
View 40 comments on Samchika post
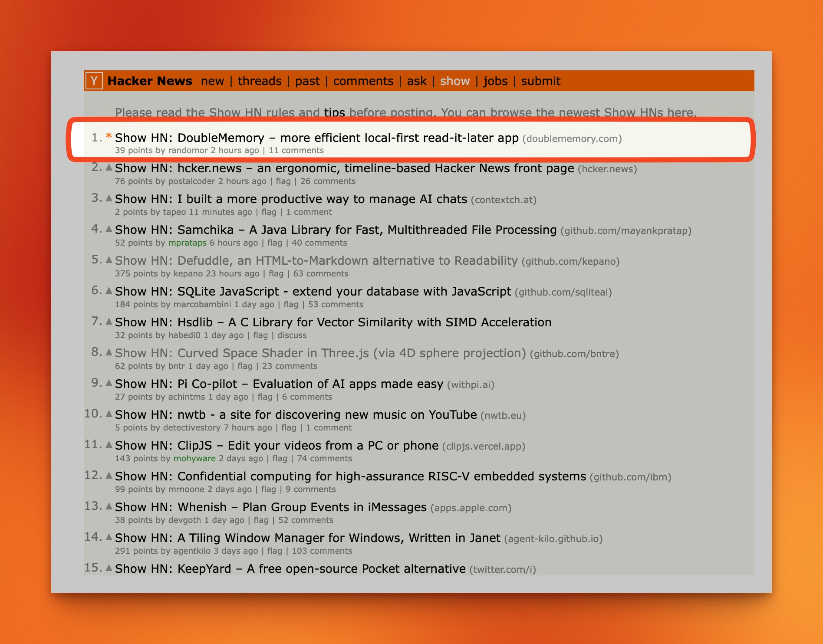[319, 243]
